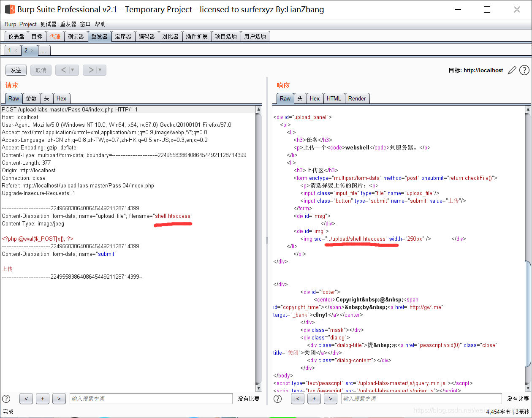
Task: Open the Burp menu
Action: click(x=10, y=24)
